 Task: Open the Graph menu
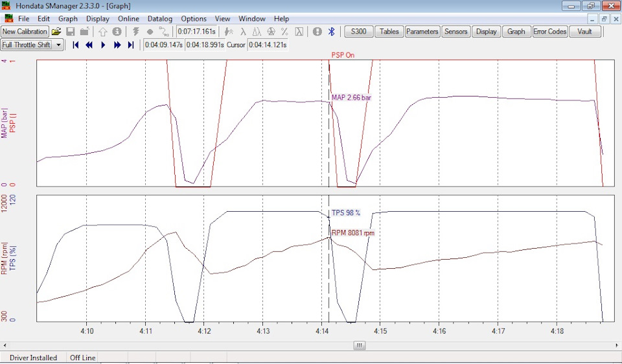[68, 19]
